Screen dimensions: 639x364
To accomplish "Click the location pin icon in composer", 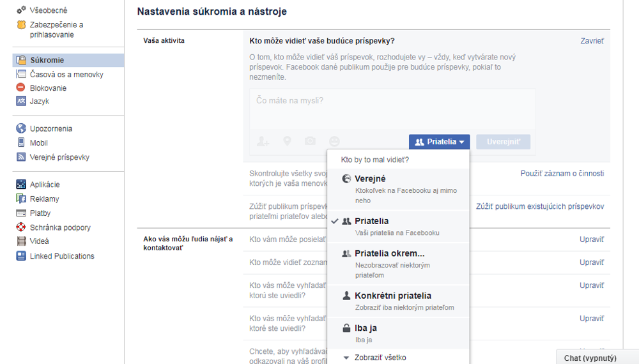I will (x=288, y=141).
